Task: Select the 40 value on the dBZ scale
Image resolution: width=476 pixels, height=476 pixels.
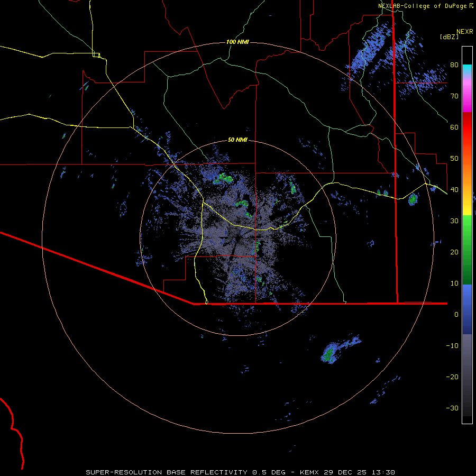Action: [454, 190]
